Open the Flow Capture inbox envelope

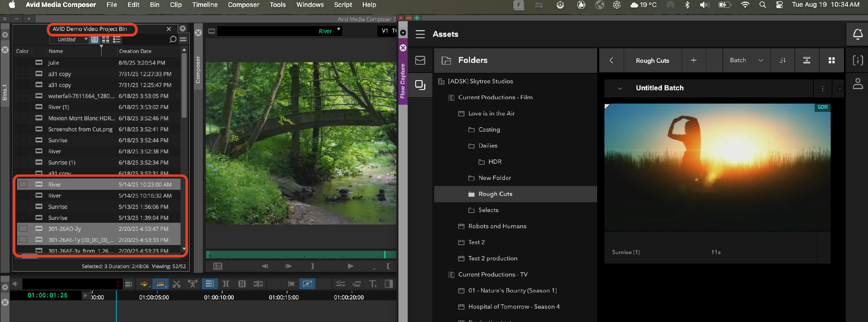420,60
